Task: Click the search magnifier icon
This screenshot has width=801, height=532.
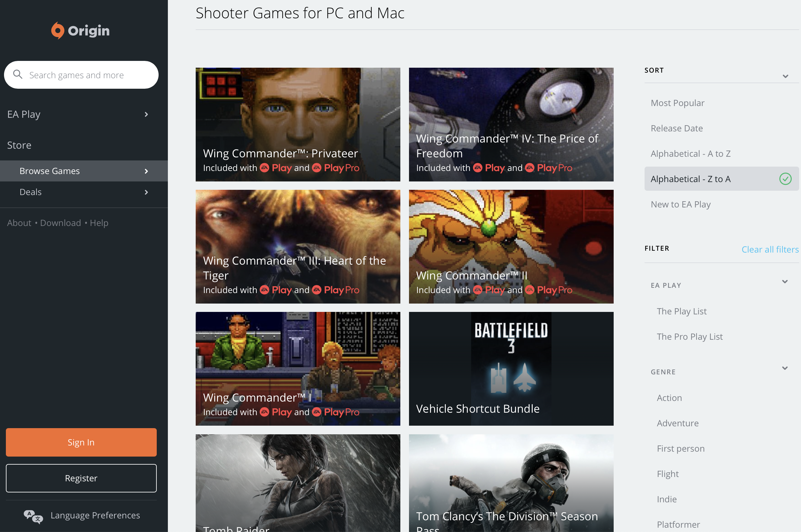Action: [x=18, y=74]
